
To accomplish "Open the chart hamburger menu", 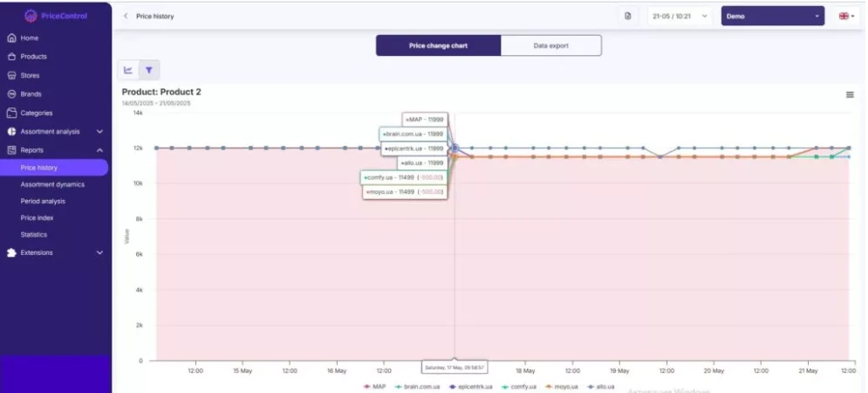I will point(850,95).
